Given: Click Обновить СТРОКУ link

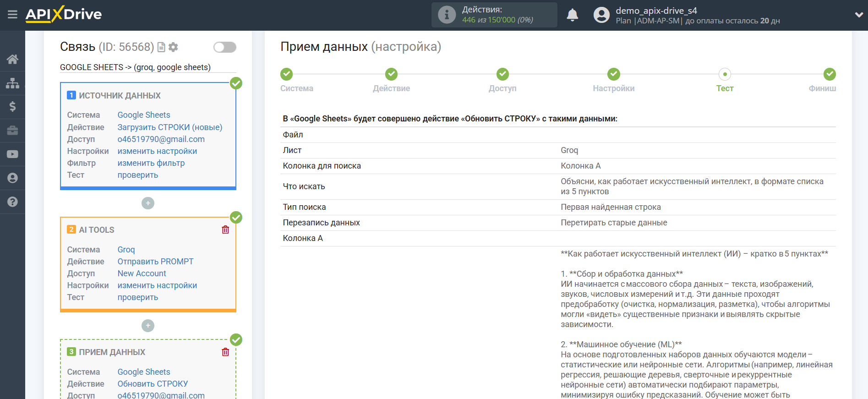Looking at the screenshot, I should [153, 384].
